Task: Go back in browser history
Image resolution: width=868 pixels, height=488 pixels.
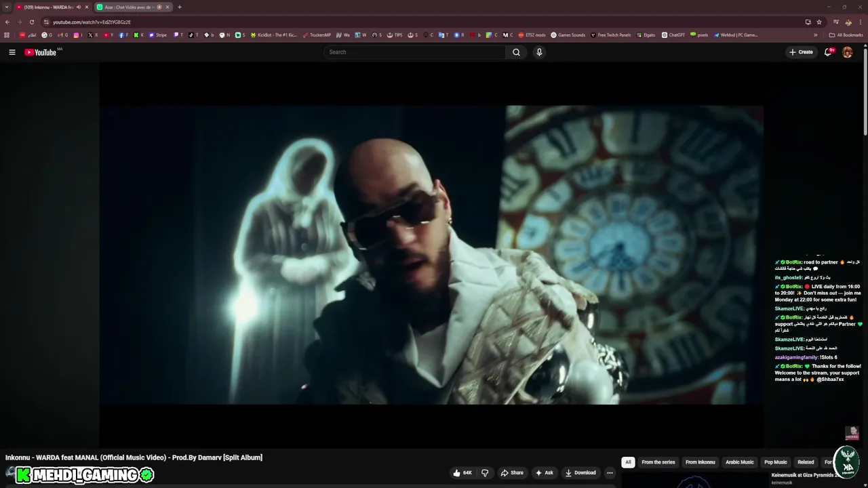Action: coord(7,22)
